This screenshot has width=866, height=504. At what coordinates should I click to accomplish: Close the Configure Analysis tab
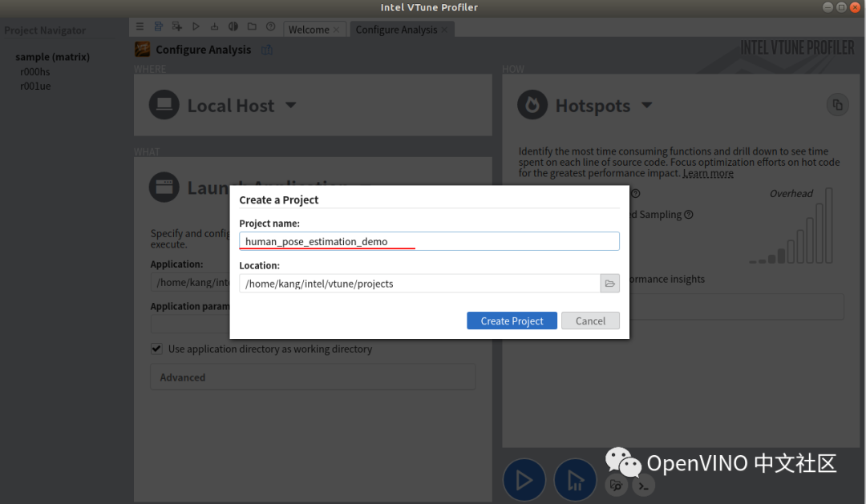[x=444, y=30]
